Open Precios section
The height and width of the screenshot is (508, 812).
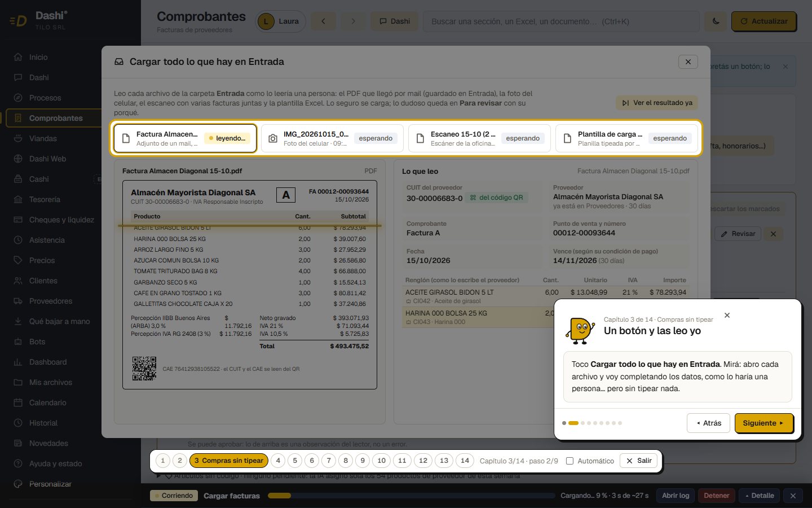42,260
